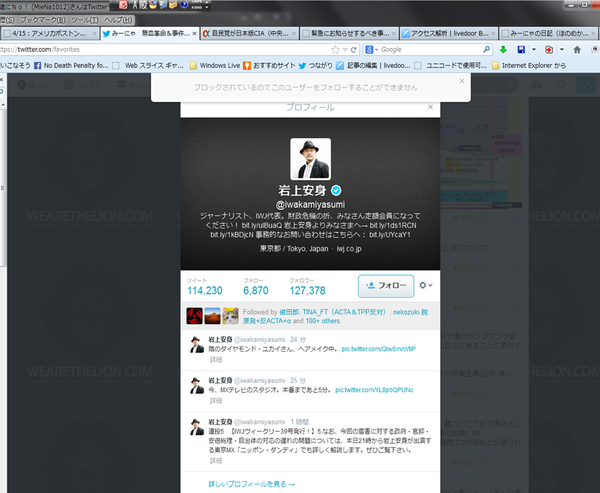Click the フォロー button on the profile
Image resolution: width=600 pixels, height=493 pixels.
coord(386,286)
